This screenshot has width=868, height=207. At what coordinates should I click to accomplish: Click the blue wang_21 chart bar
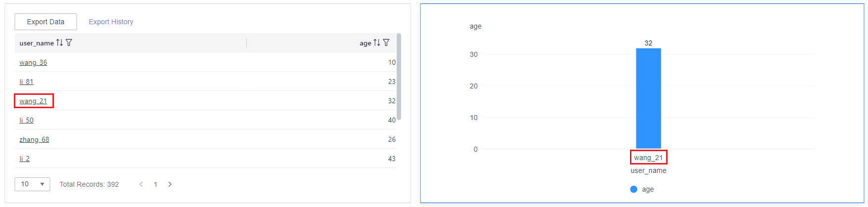coord(648,99)
